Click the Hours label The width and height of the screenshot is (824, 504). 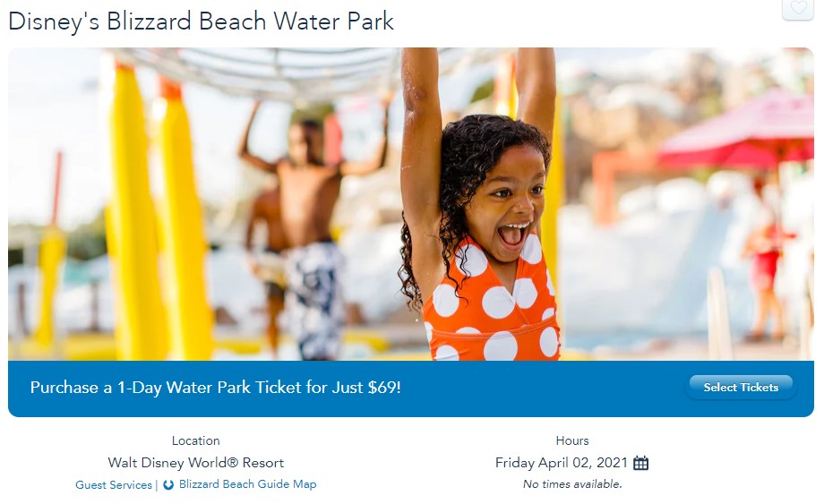tap(571, 440)
